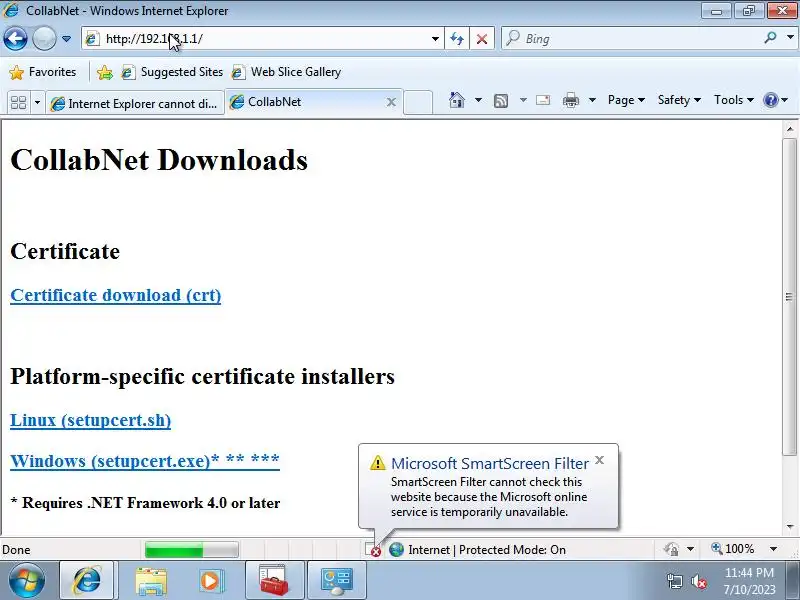800x600 pixels.
Task: Select the CollabNet tab
Action: 306,102
